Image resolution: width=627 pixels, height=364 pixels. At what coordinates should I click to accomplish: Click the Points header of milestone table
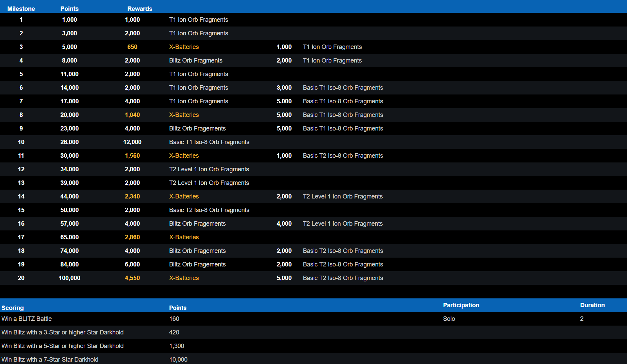point(69,9)
